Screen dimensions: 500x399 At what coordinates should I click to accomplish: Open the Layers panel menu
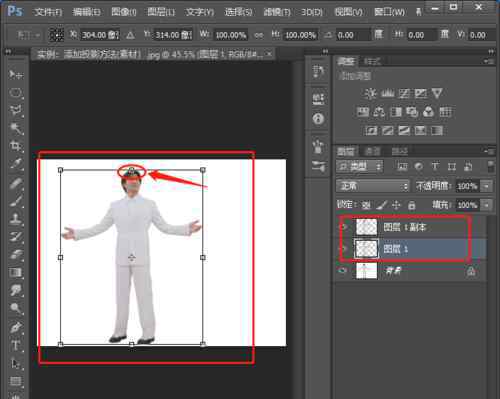click(489, 151)
